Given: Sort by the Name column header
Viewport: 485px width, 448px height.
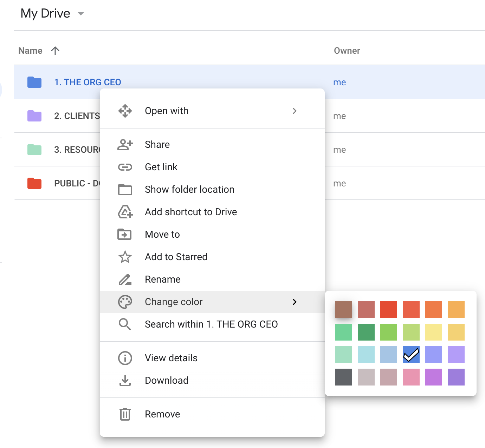Looking at the screenshot, I should (x=30, y=51).
